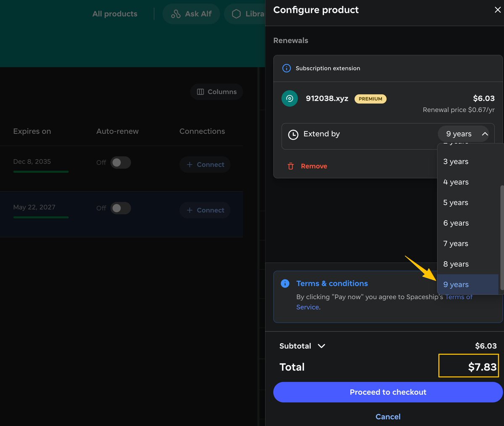
Task: Toggle auto-renew for the May 22, 2027 domain
Action: [x=121, y=208]
